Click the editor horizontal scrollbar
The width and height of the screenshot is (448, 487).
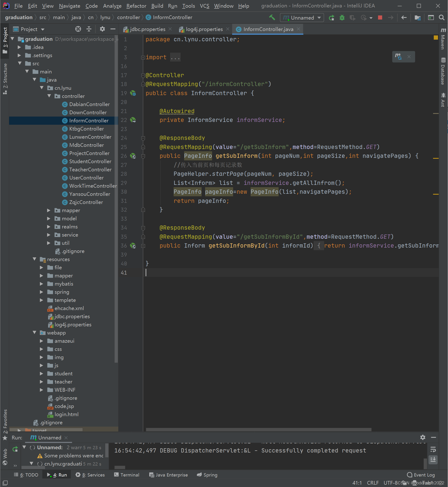pos(259,429)
